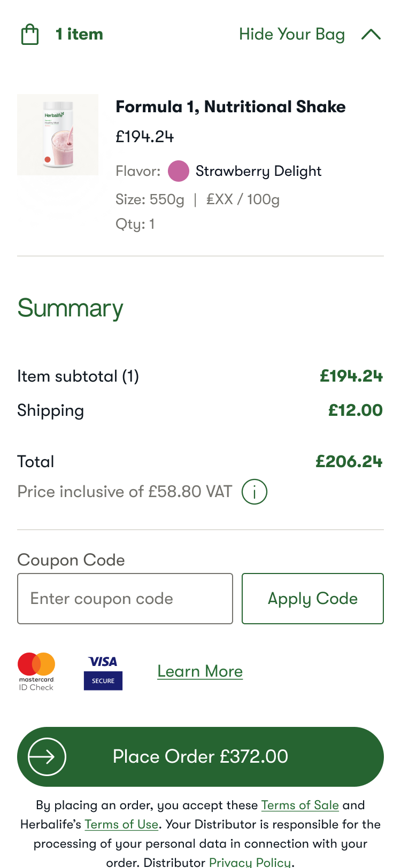The image size is (401, 868).
Task: Click the Mastercard ID Check logo
Action: pos(36,672)
